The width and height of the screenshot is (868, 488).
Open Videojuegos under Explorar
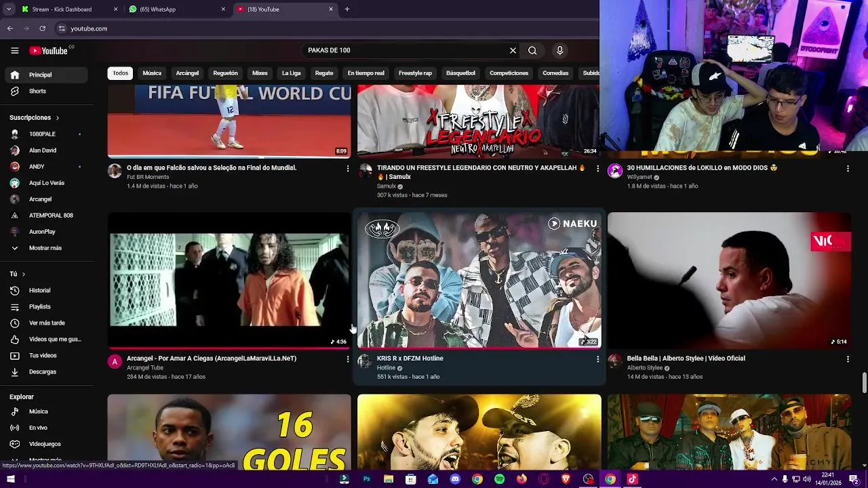coord(47,444)
